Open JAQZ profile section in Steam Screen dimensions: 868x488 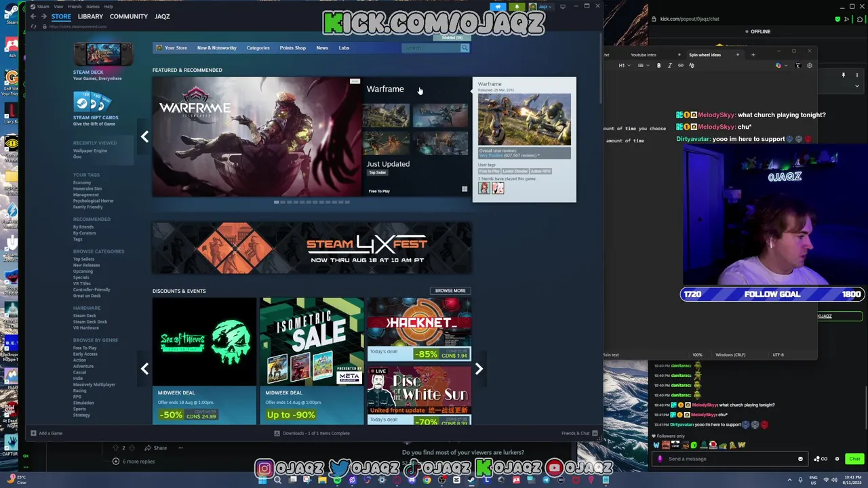[162, 16]
